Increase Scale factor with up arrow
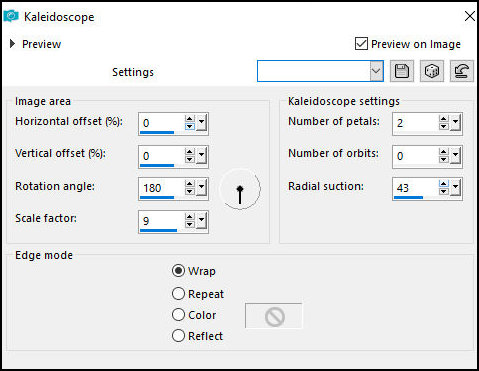Screen dimensions: 479x371 click(189, 217)
